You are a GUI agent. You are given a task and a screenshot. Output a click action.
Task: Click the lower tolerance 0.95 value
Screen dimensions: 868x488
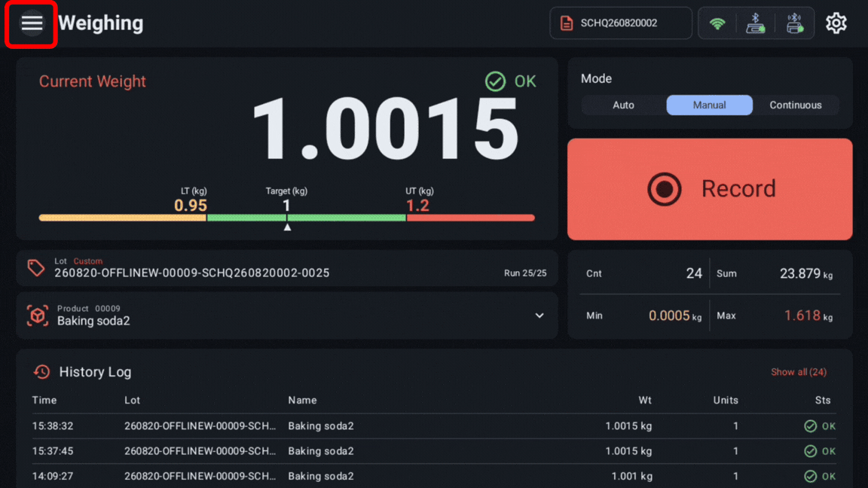[x=191, y=206]
